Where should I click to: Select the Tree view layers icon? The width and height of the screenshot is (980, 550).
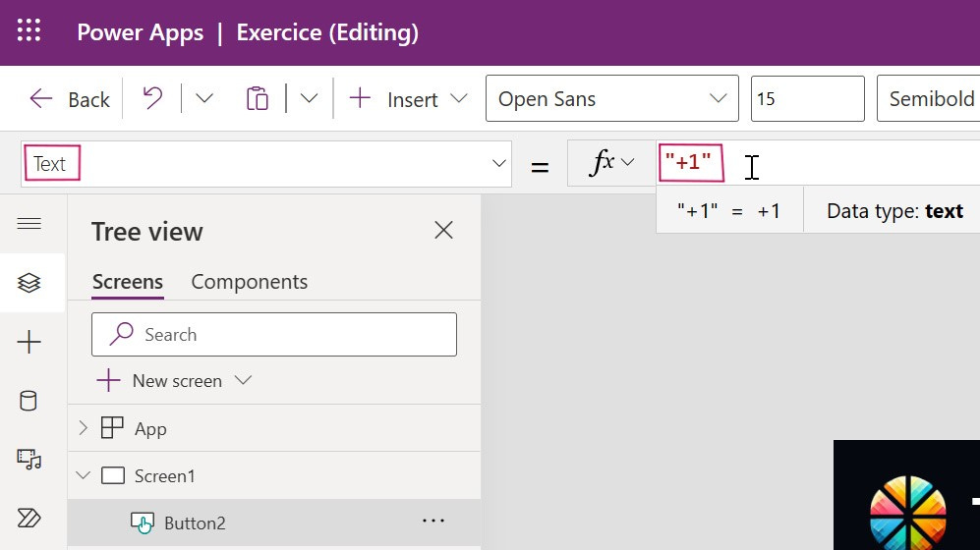point(29,283)
